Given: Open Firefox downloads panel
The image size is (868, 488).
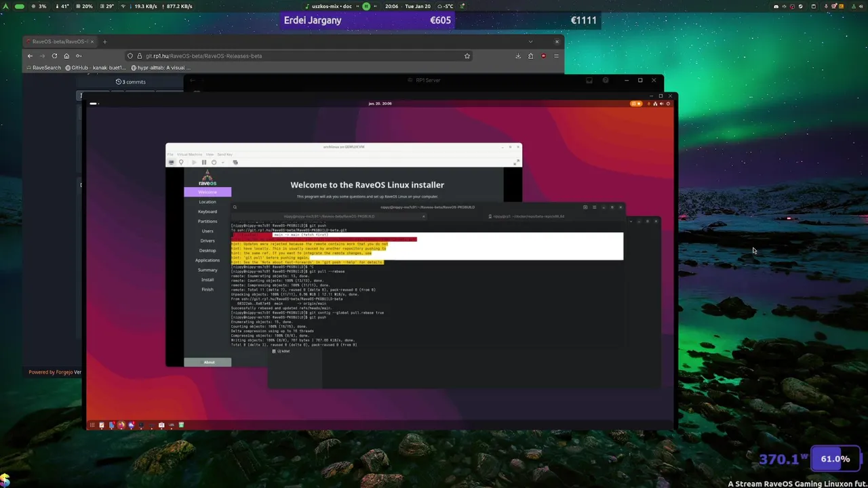Looking at the screenshot, I should coord(518,56).
